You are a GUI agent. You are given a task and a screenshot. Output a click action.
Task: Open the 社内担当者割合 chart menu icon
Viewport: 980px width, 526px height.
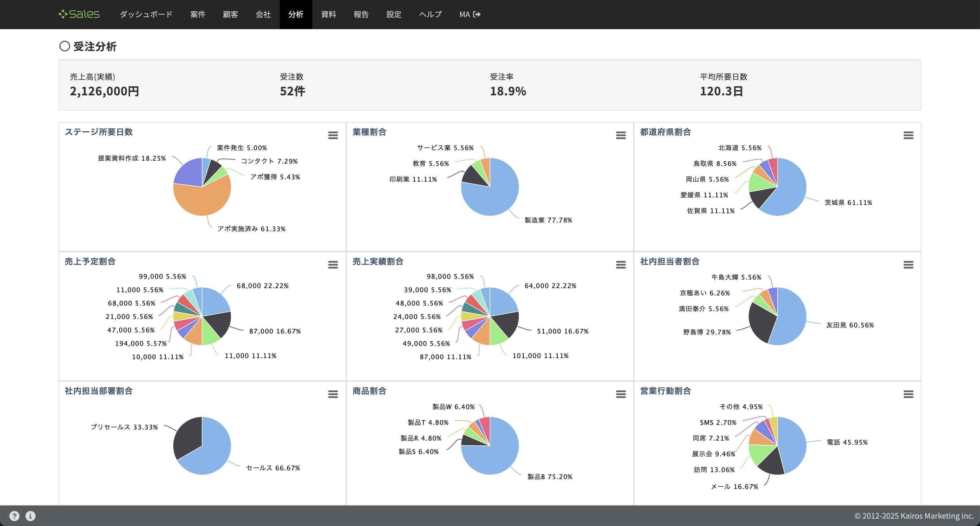pyautogui.click(x=908, y=265)
